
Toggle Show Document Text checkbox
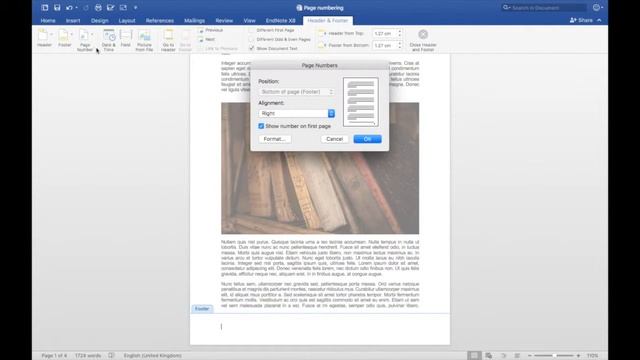point(251,48)
